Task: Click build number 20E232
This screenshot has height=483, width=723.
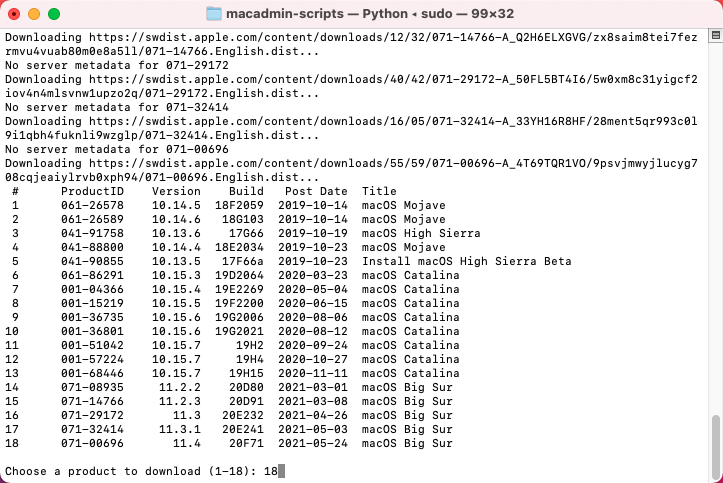Action: click(x=243, y=415)
